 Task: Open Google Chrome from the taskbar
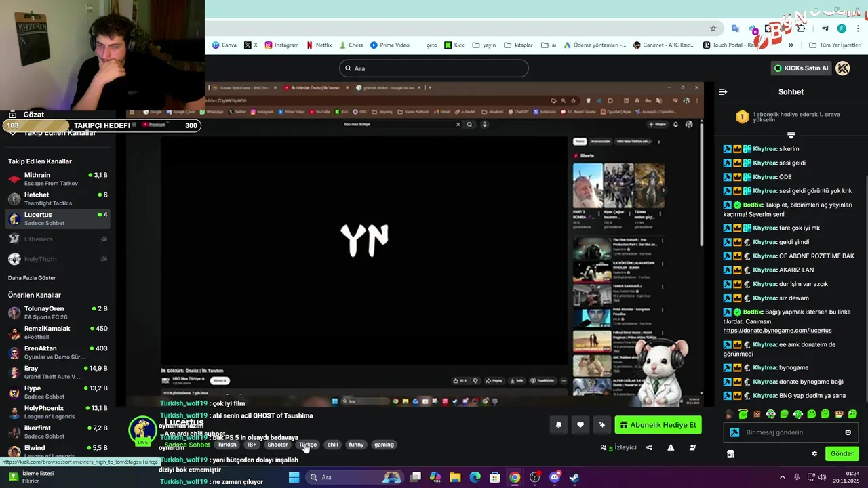(515, 477)
